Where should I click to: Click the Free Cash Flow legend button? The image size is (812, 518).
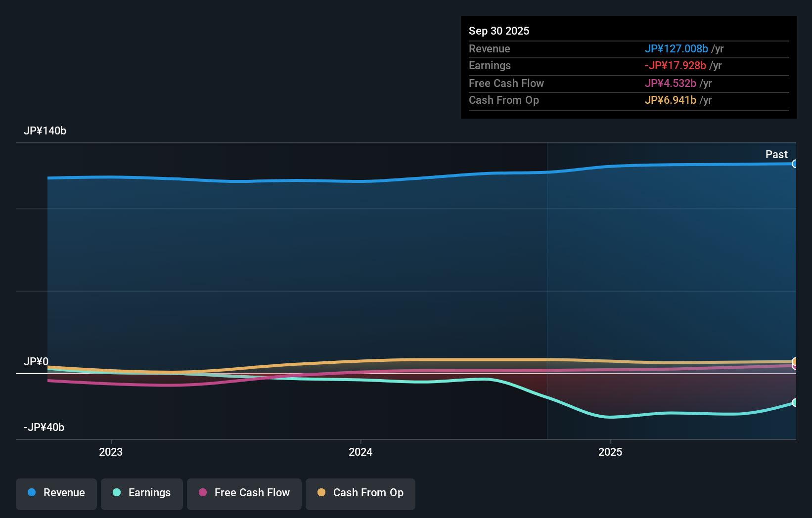244,494
